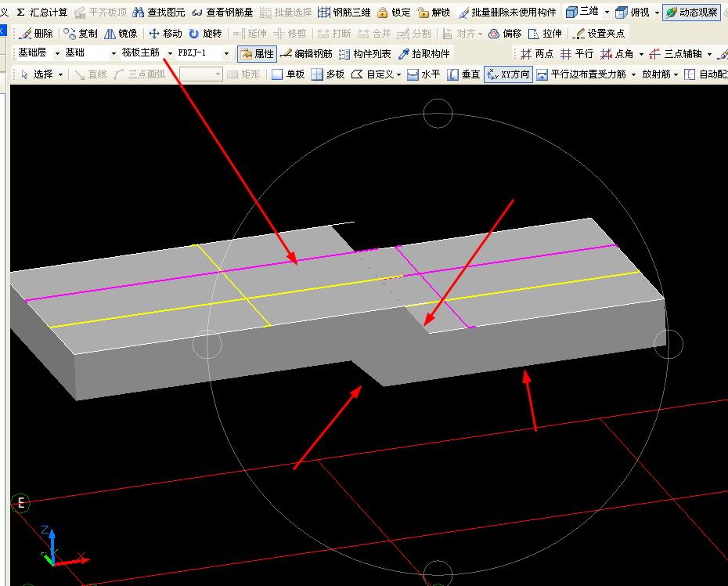Open the empty combo box beside 三点画弧
This screenshot has width=728, height=586.
(200, 74)
